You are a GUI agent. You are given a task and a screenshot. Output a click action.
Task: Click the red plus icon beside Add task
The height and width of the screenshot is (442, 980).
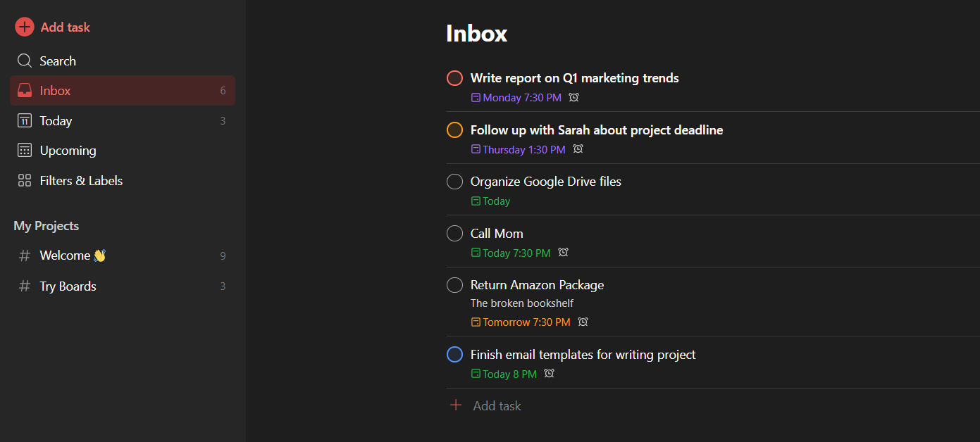[x=24, y=27]
